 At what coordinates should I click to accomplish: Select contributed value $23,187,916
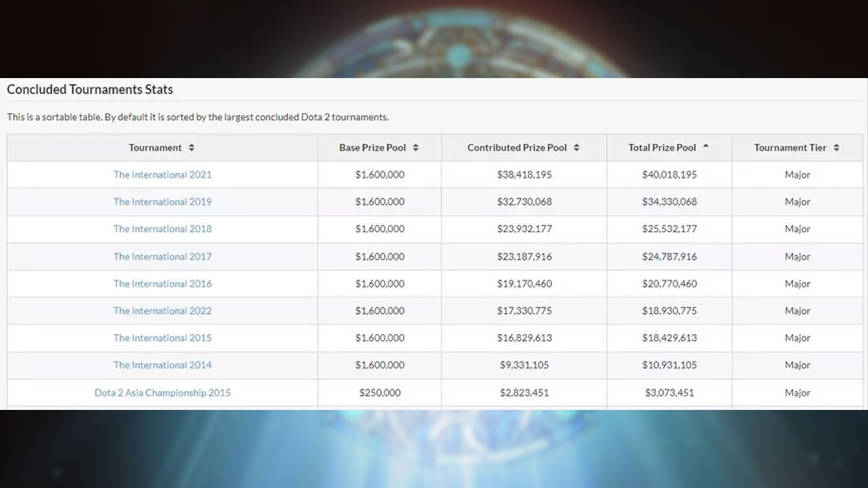(524, 257)
